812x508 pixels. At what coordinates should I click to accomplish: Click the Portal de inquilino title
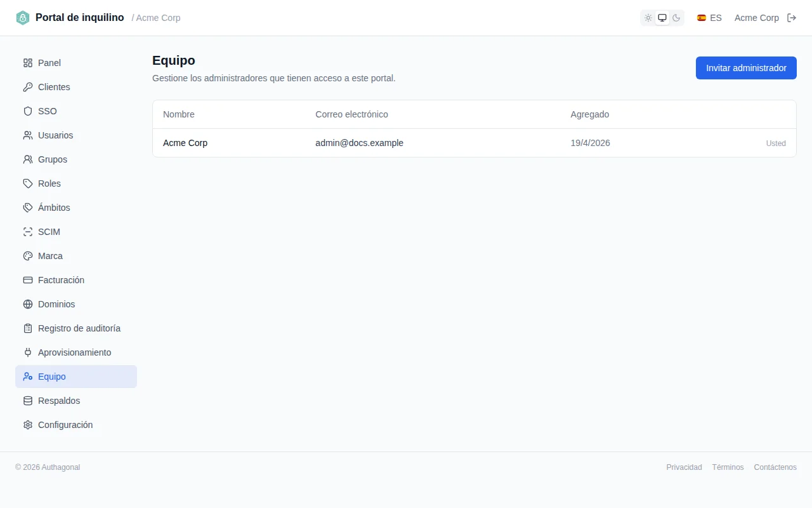[80, 18]
